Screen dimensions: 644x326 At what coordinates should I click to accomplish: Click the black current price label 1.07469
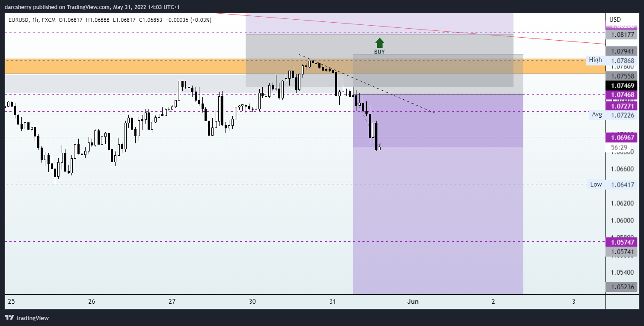(x=623, y=86)
